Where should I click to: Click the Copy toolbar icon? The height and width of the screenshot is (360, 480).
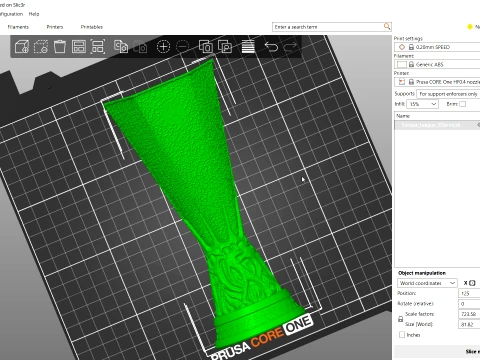[x=121, y=47]
